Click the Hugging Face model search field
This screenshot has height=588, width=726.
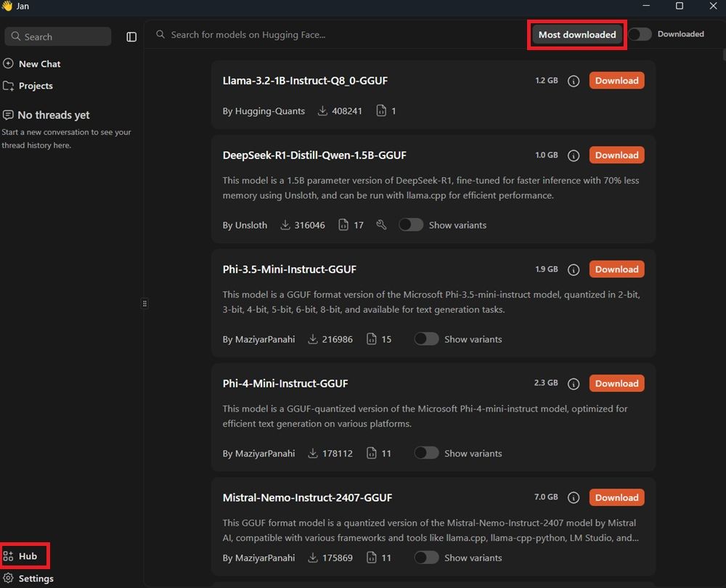click(x=334, y=35)
